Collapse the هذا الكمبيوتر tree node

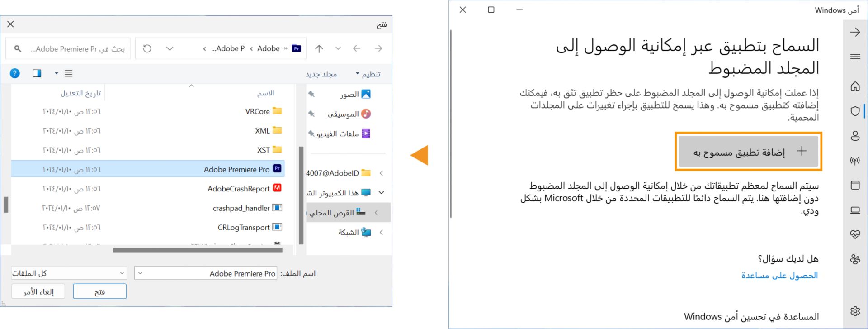(x=381, y=193)
